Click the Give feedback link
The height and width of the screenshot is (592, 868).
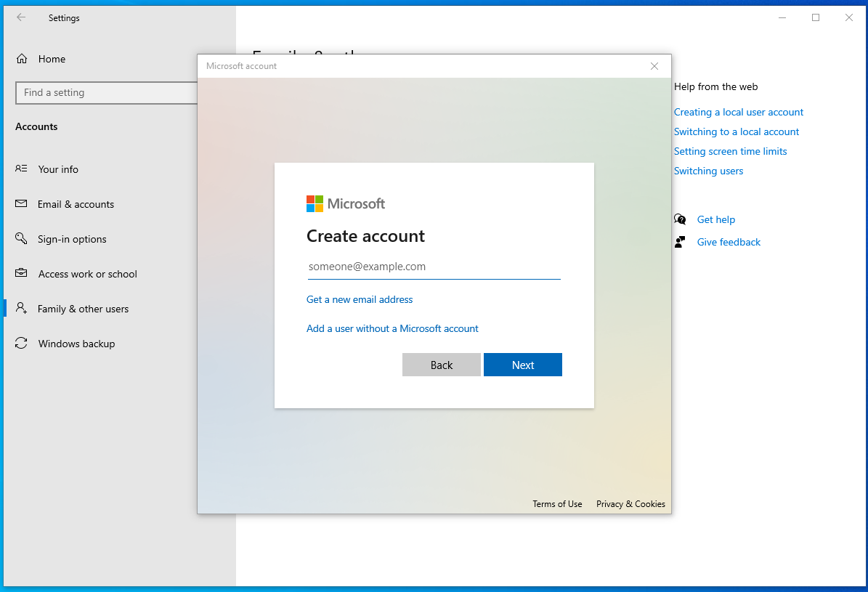point(729,242)
